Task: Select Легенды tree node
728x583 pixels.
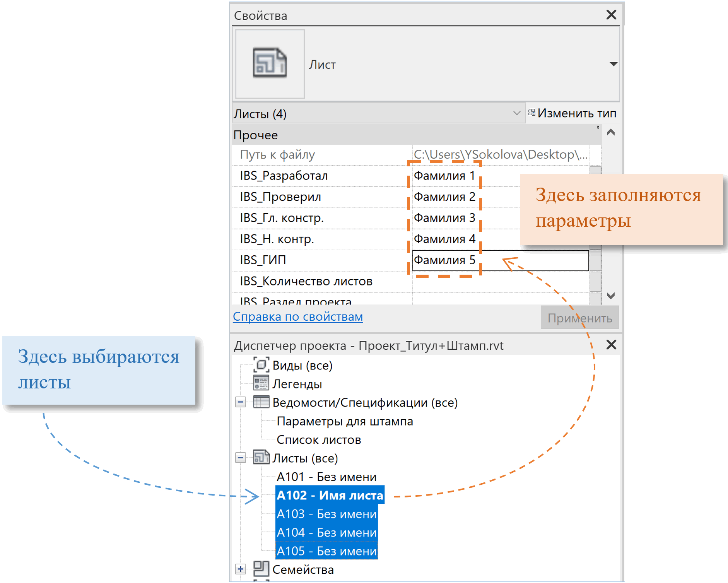Action: click(x=297, y=384)
